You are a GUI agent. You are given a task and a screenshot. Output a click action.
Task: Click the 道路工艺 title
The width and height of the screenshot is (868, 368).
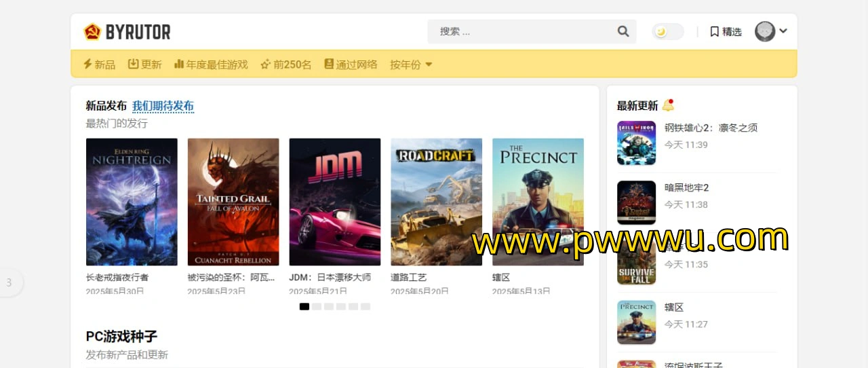409,278
